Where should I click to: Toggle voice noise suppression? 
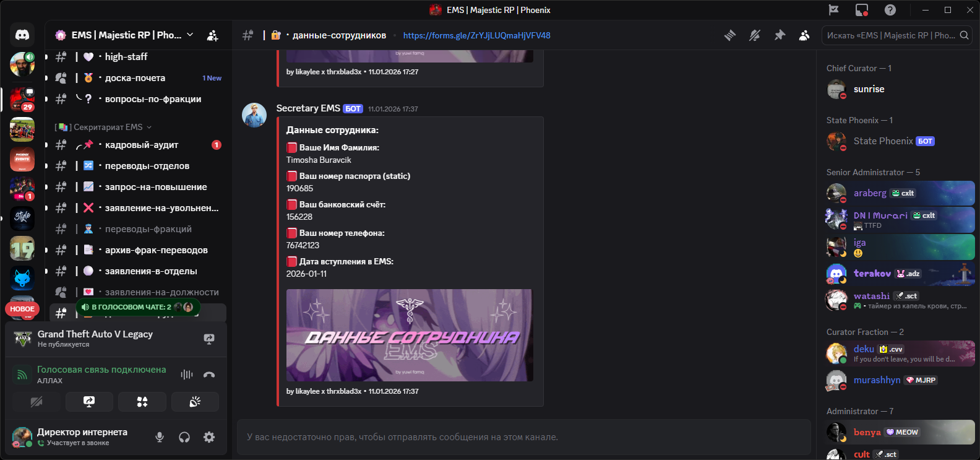187,375
